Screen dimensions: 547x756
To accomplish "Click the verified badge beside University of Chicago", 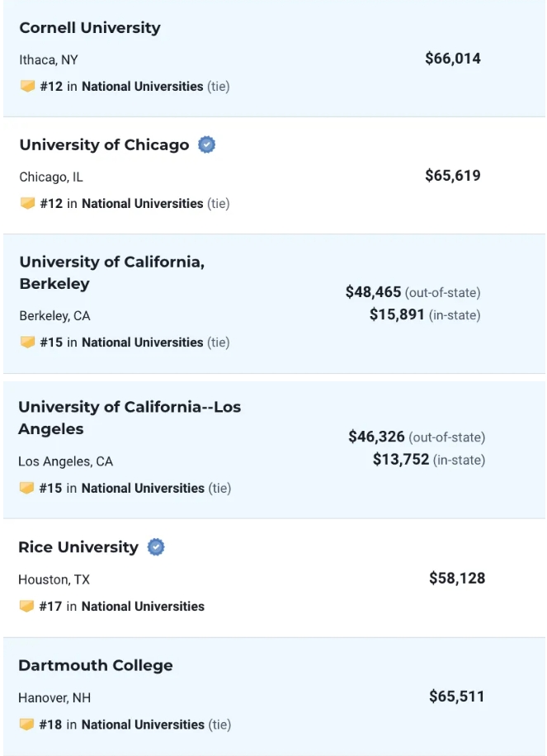I will 207,145.
